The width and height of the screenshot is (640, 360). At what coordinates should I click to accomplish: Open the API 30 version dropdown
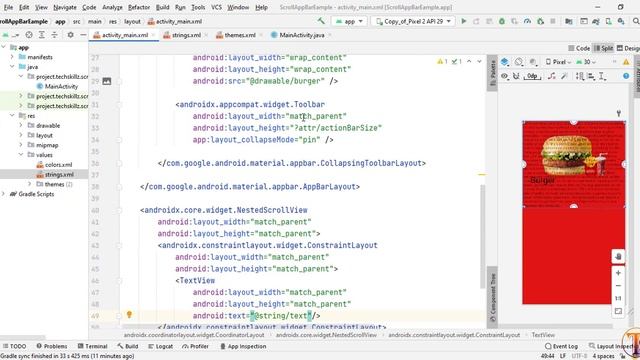point(586,62)
